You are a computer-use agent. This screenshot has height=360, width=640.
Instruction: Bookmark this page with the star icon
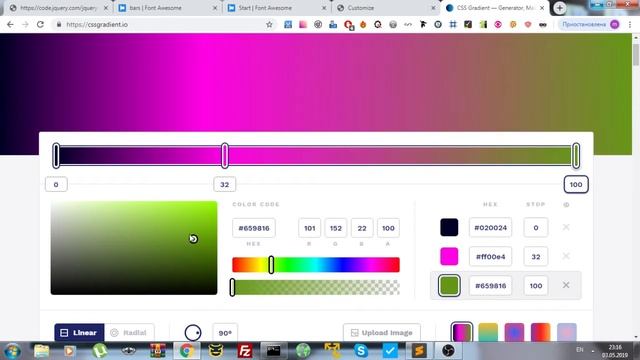[269, 24]
